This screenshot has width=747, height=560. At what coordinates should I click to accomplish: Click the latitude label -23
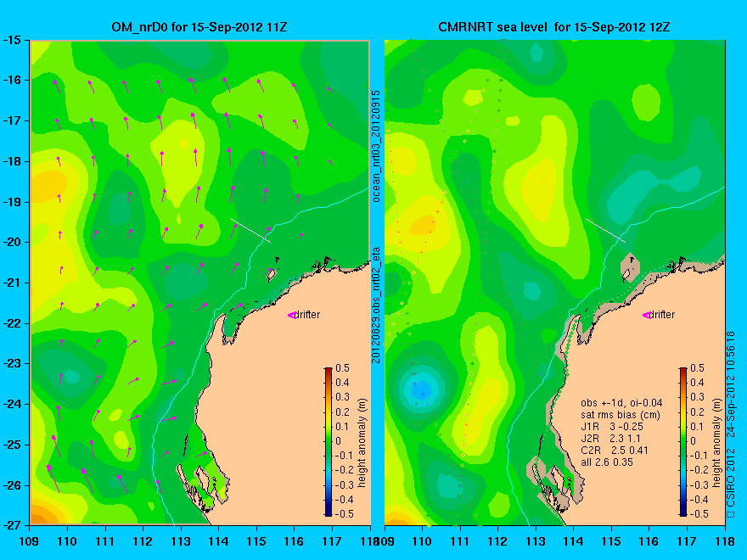point(12,363)
